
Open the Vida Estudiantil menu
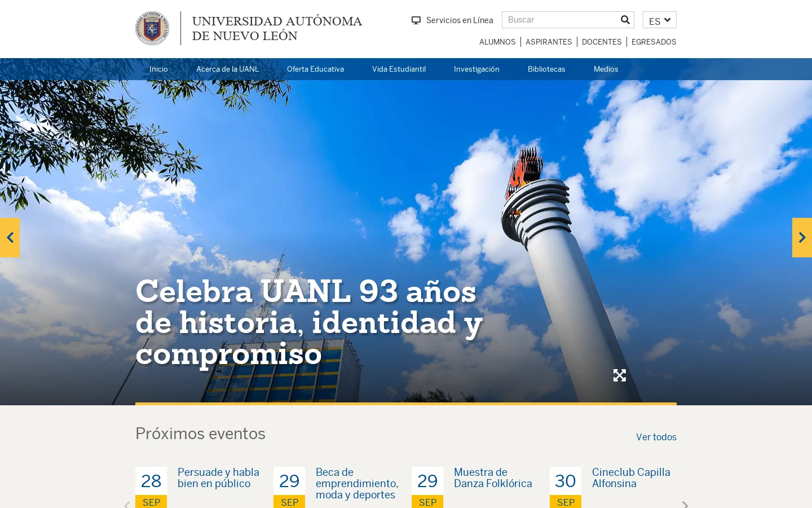tap(399, 69)
